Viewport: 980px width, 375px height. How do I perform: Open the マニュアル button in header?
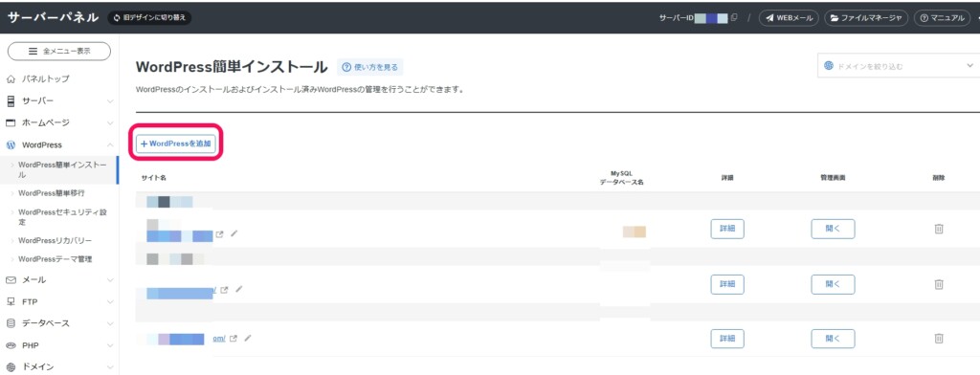pyautogui.click(x=942, y=18)
